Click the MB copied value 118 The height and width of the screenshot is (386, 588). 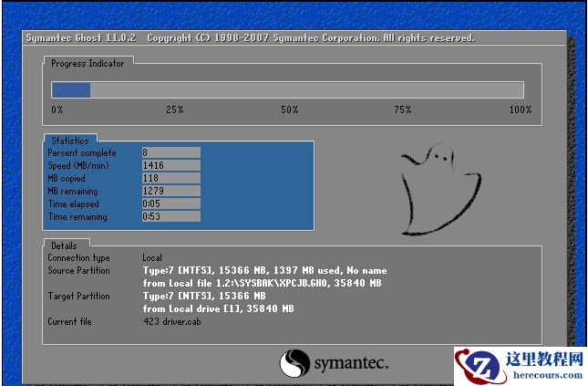tap(171, 178)
